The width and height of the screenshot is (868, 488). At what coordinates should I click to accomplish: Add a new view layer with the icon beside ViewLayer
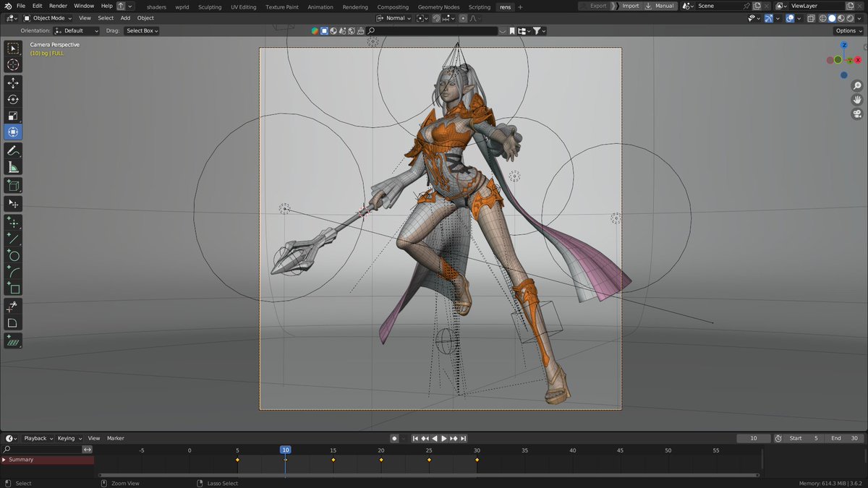[x=851, y=6]
